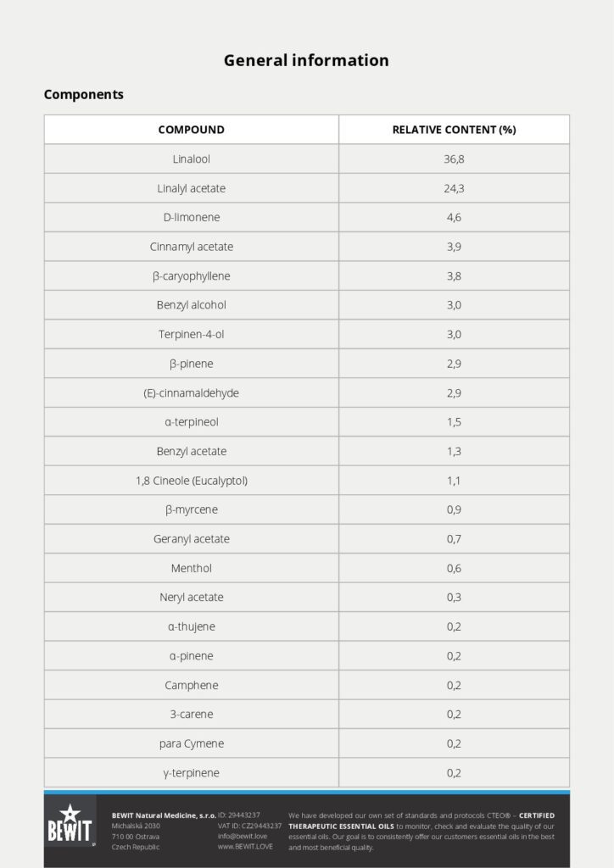Select the Linalool compound cell
The width and height of the screenshot is (614, 868).
pyautogui.click(x=192, y=159)
